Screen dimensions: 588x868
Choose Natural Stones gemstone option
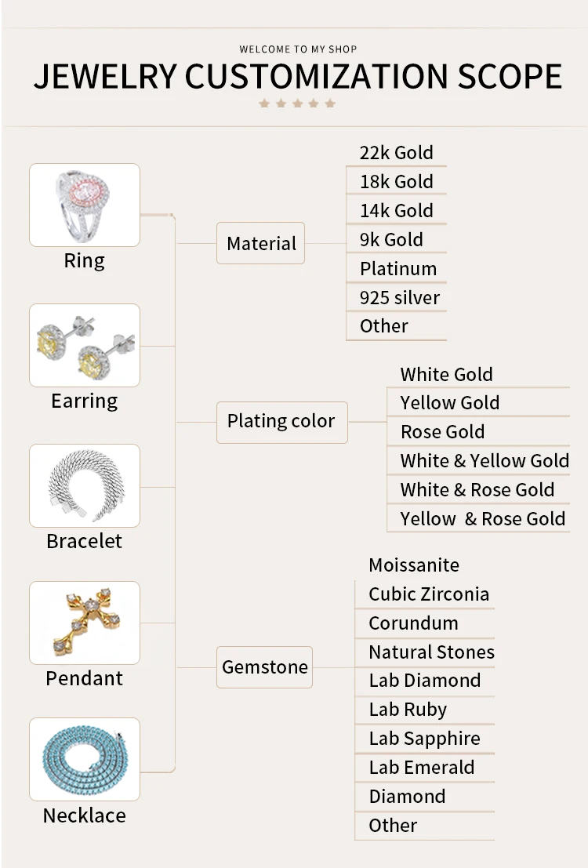click(x=431, y=652)
